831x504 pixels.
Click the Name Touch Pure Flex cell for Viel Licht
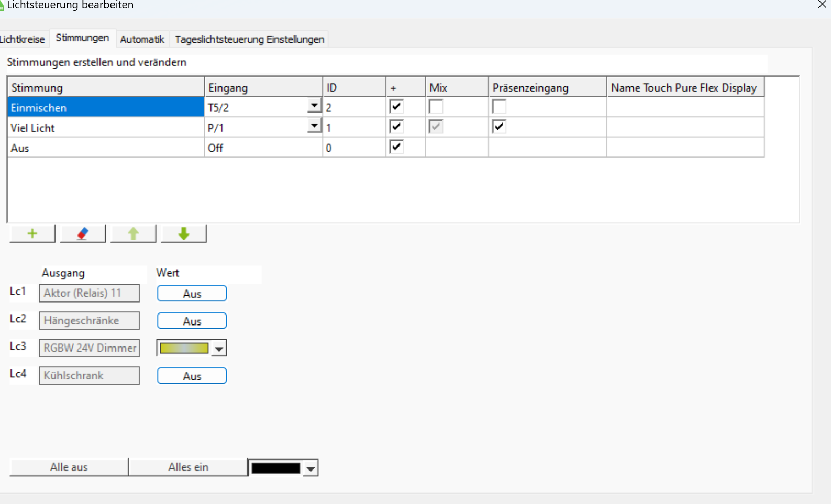(x=685, y=128)
